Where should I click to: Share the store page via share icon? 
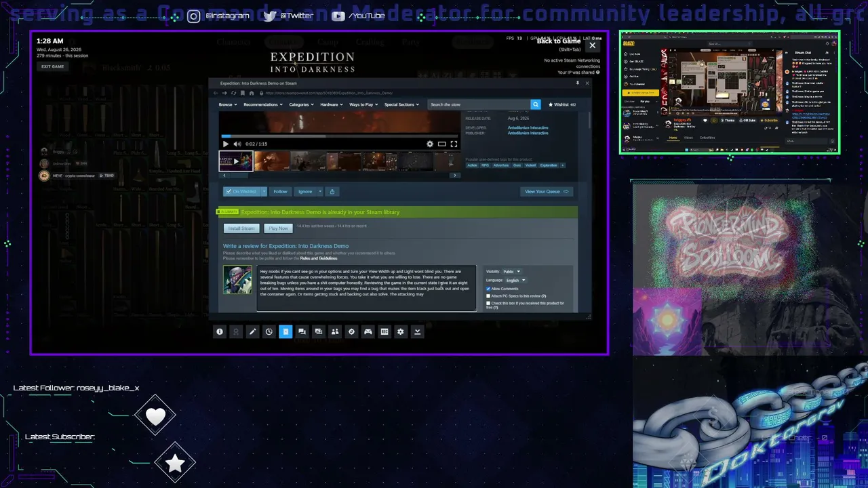332,191
